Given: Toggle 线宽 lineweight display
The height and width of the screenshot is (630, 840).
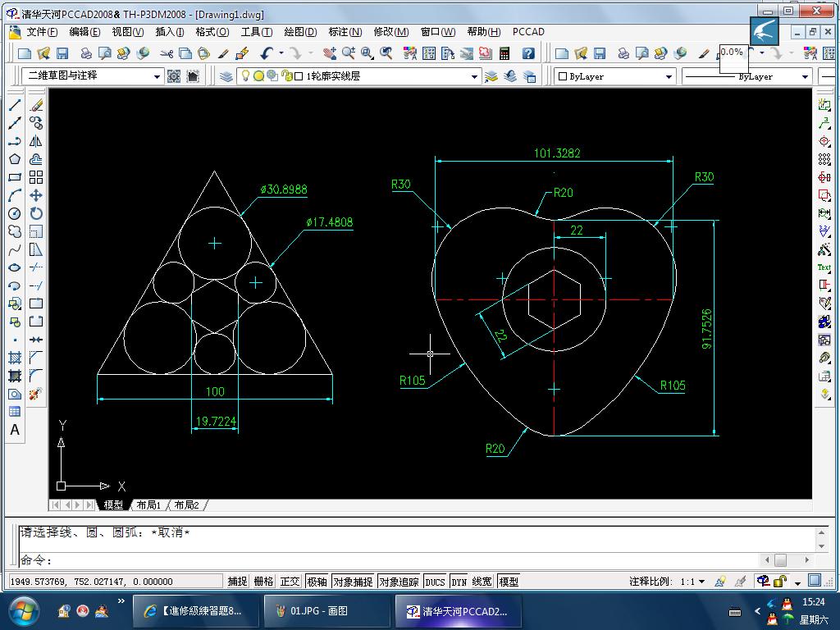Looking at the screenshot, I should click(482, 582).
